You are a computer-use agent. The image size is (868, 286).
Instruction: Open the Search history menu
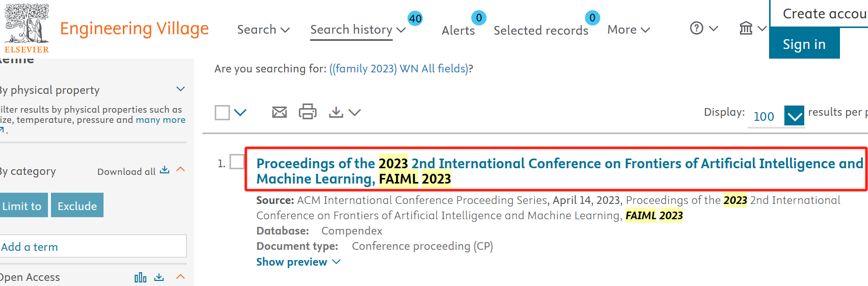(358, 30)
